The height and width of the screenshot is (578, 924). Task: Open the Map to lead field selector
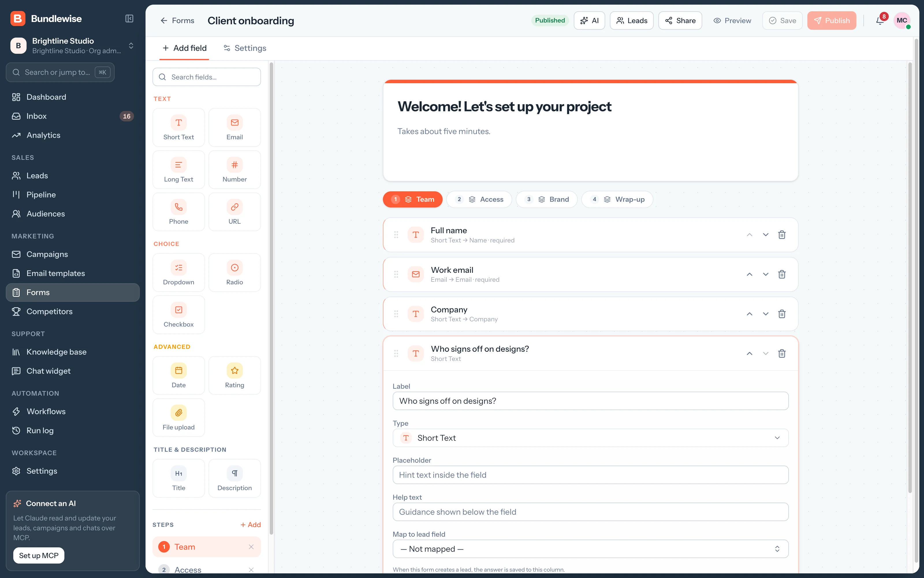click(x=590, y=549)
